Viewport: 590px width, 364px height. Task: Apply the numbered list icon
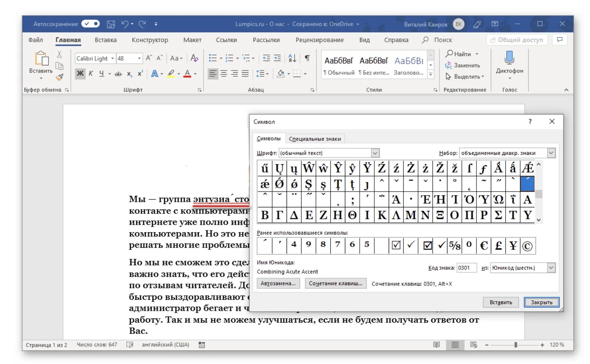tap(229, 58)
